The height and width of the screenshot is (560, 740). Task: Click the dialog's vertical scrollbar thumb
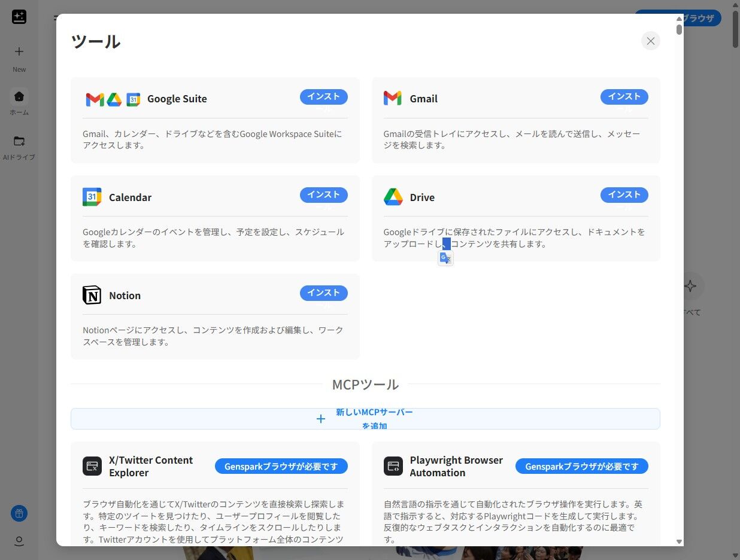pos(679,29)
